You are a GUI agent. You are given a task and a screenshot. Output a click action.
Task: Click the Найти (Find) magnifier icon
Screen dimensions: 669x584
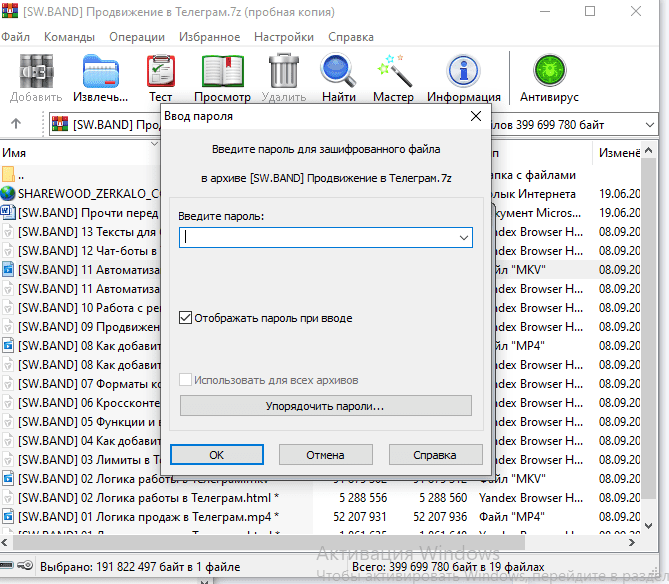[x=339, y=73]
